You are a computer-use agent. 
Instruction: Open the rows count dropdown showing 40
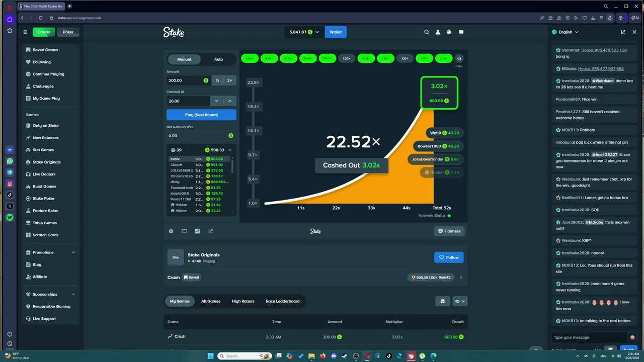coord(460,301)
